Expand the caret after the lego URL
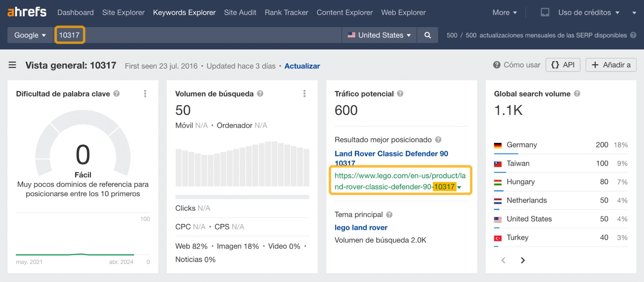Image resolution: width=644 pixels, height=282 pixels. point(459,187)
